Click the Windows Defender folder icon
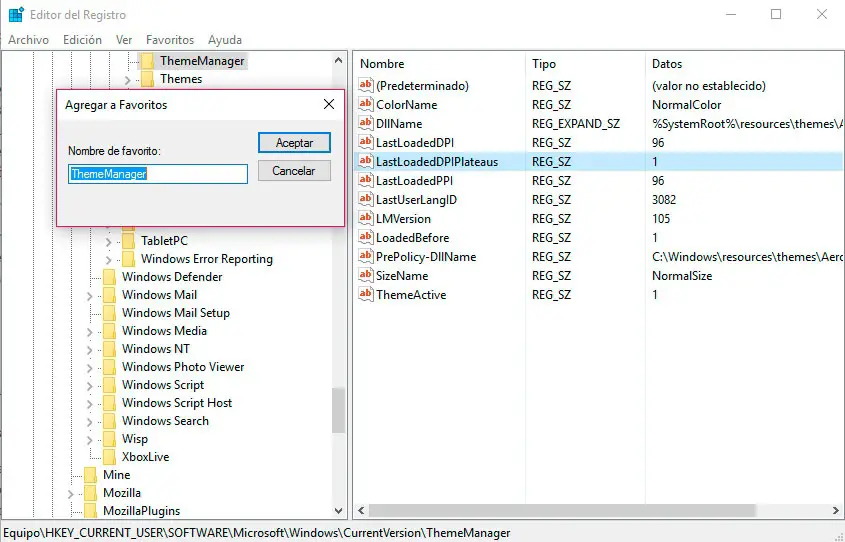The height and width of the screenshot is (542, 845). [109, 277]
